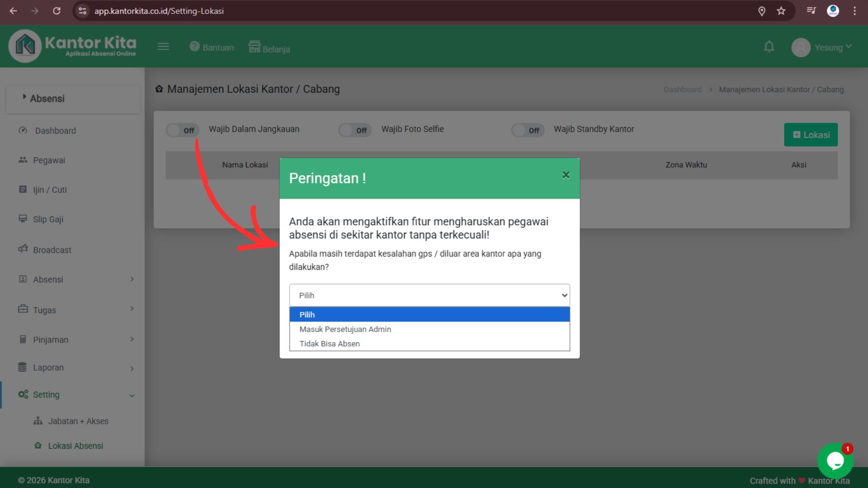The height and width of the screenshot is (488, 868).
Task: Click the Bantuan help icon
Action: pyautogui.click(x=194, y=47)
